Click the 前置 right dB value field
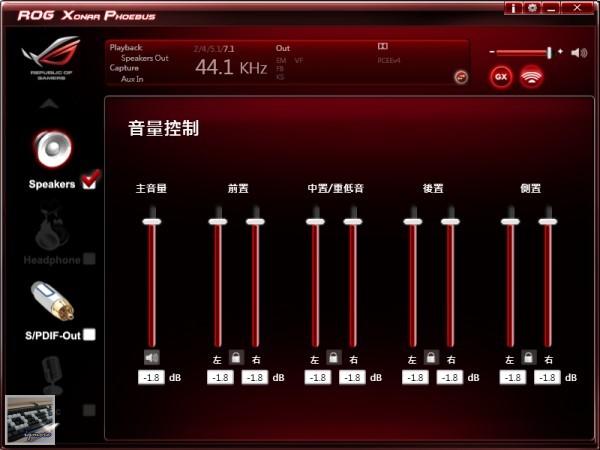Viewport: 600px width, 450px height. (x=255, y=377)
